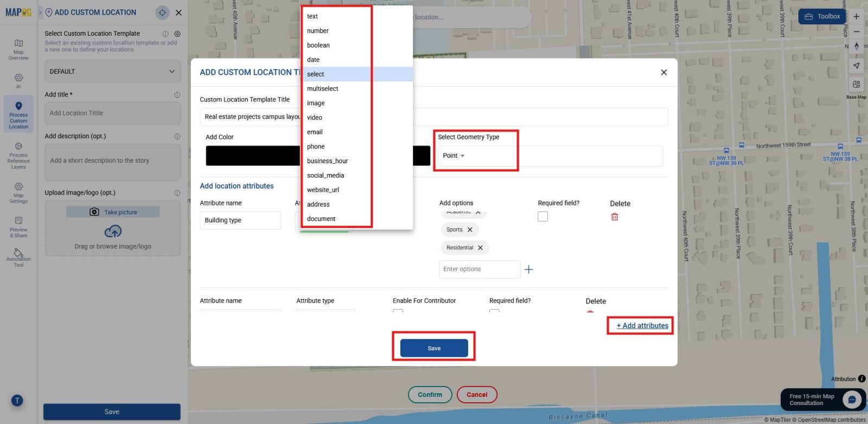
Task: Click the Building type attribute name field
Action: pyautogui.click(x=240, y=221)
